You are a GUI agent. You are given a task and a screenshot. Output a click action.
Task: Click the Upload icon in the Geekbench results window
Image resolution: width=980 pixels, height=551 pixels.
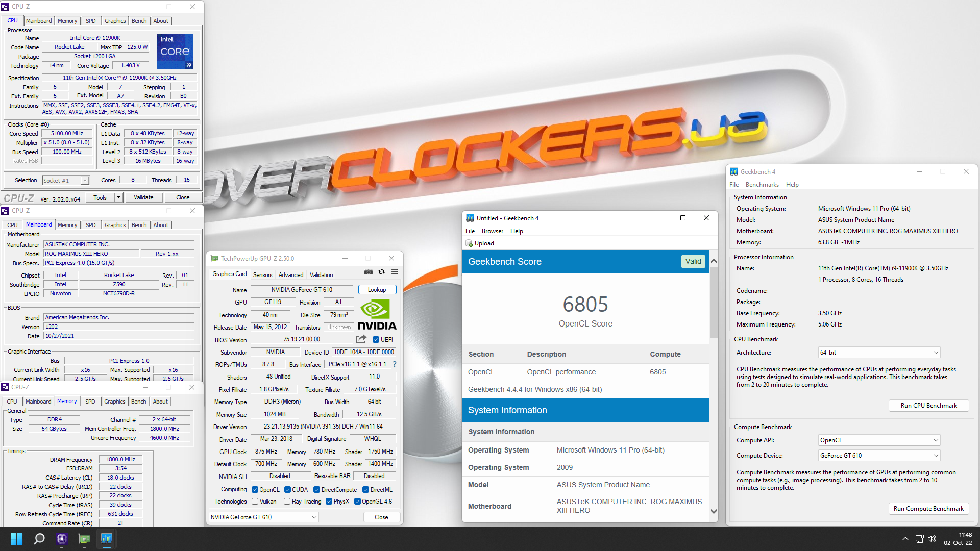[469, 243]
